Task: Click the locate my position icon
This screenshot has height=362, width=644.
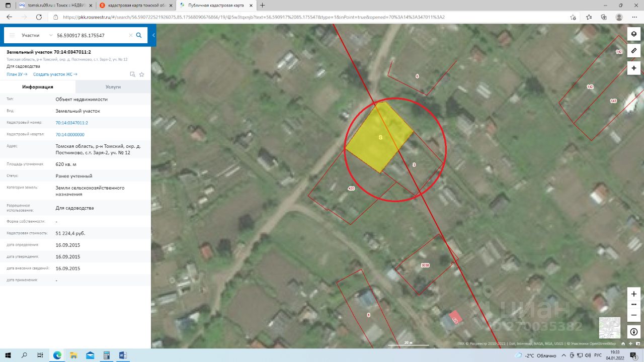Action: [633, 68]
